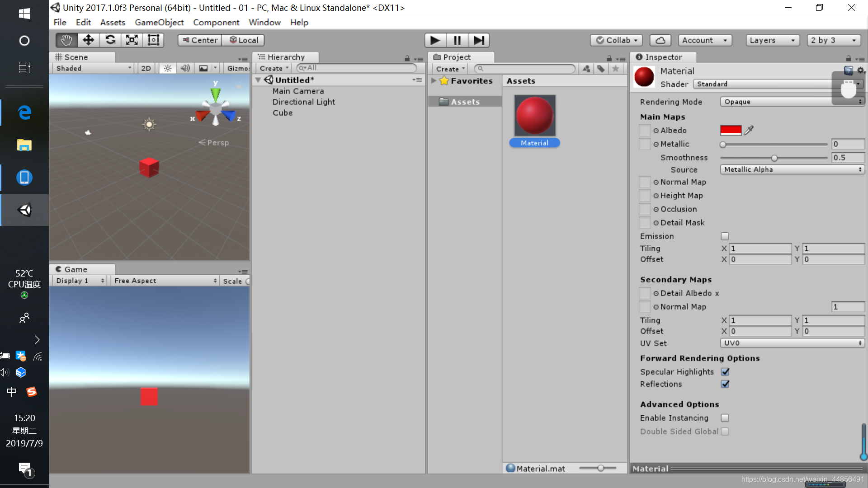Pick the albedo color with the eyedropper
Screen dimensions: 868x488
click(749, 130)
